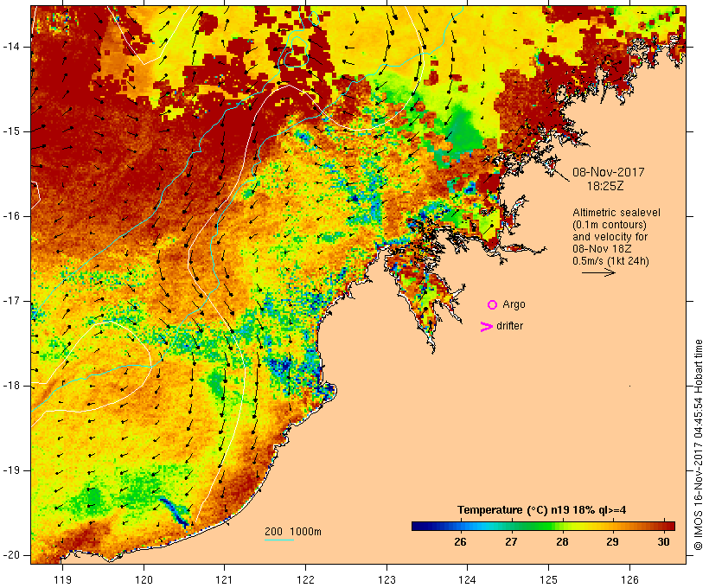Click longitude axis label 122
The width and height of the screenshot is (709, 588).
click(x=306, y=579)
